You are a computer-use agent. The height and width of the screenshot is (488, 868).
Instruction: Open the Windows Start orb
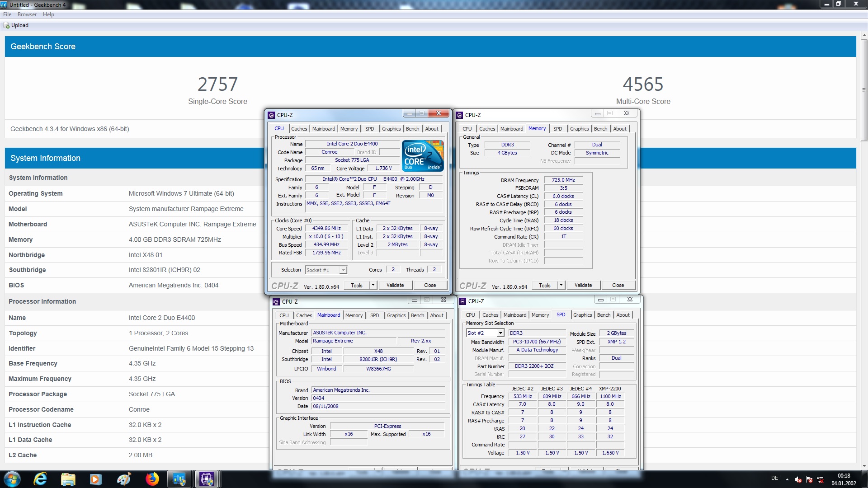point(12,479)
